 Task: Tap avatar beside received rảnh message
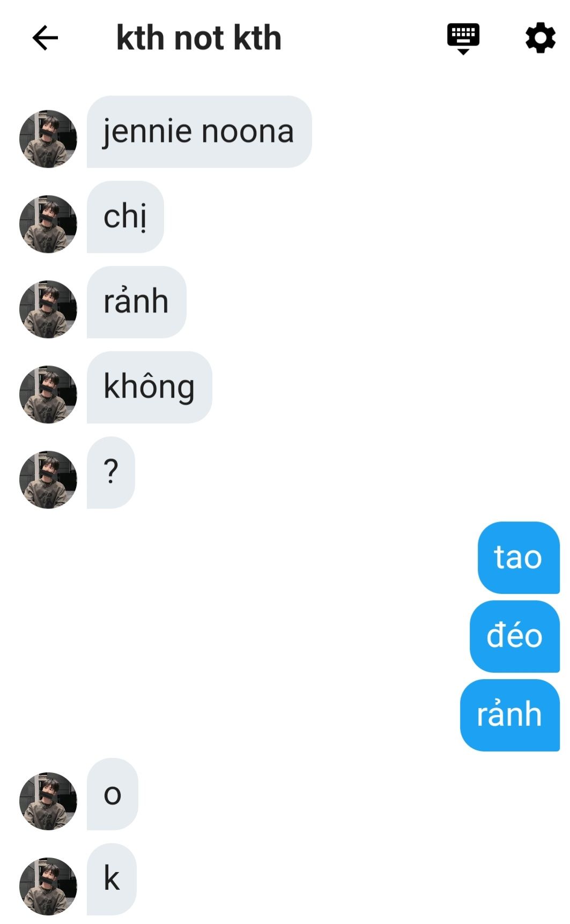(48, 309)
